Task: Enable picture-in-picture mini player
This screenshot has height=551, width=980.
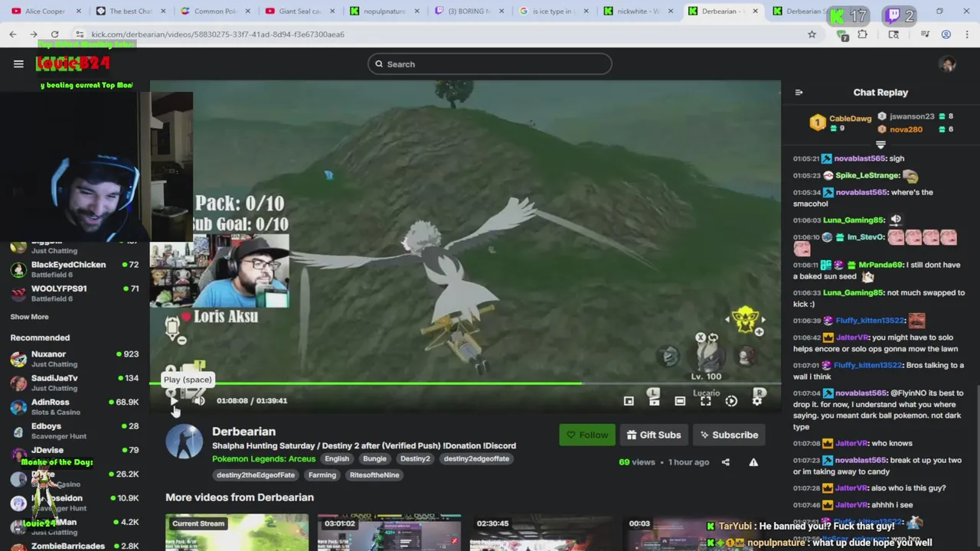Action: click(629, 400)
